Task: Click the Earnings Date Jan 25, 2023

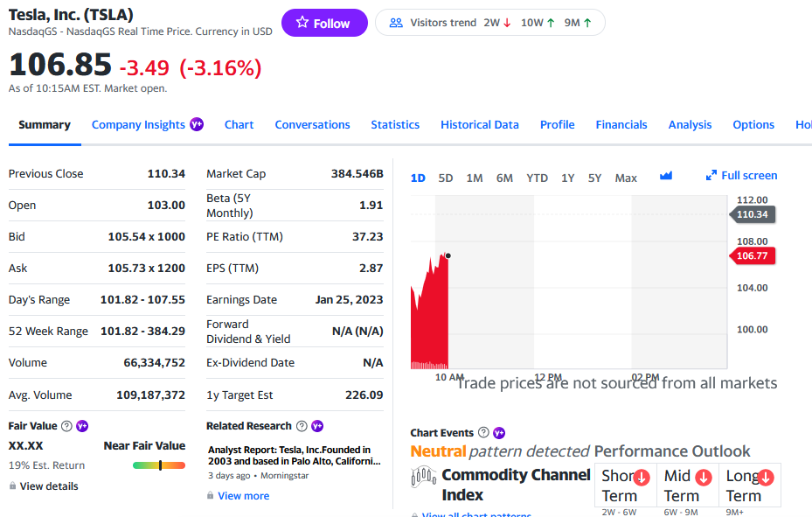Action: [349, 299]
